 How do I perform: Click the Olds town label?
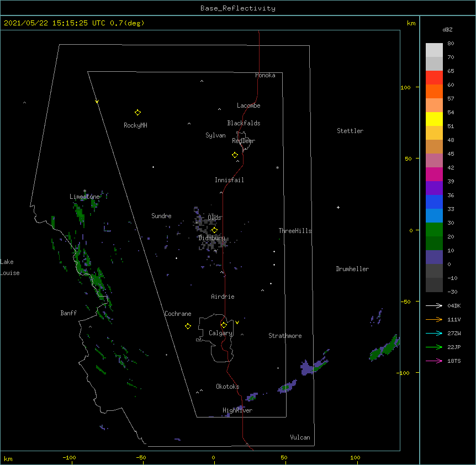click(214, 218)
